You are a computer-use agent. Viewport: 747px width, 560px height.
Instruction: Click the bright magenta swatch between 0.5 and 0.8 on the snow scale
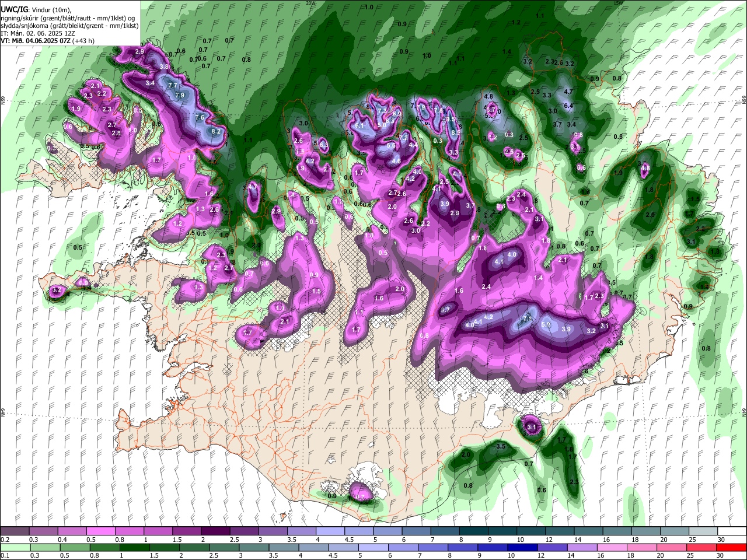[100, 531]
